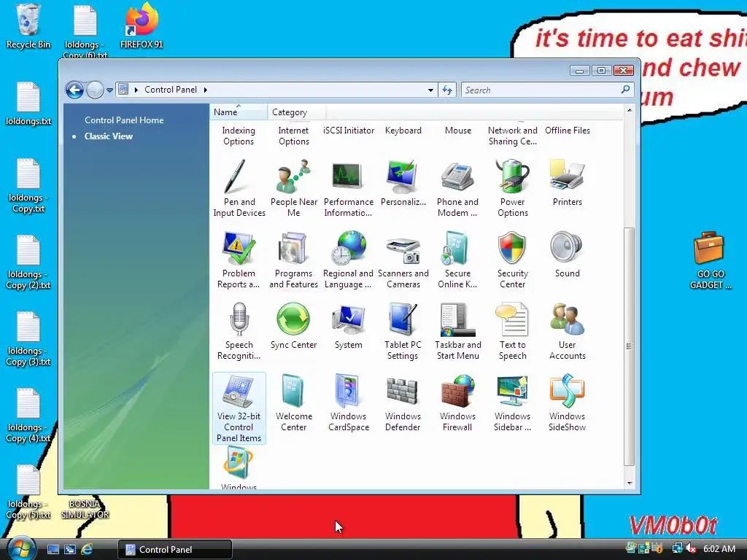Expand the address bar history dropdown
The width and height of the screenshot is (747, 560).
430,90
